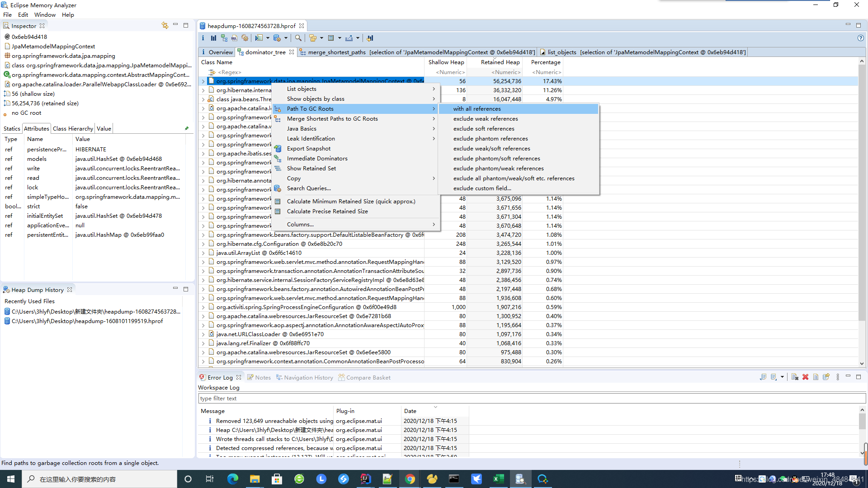The image size is (868, 488).
Task: Click the 'type filter text' field
Action: [x=532, y=399]
